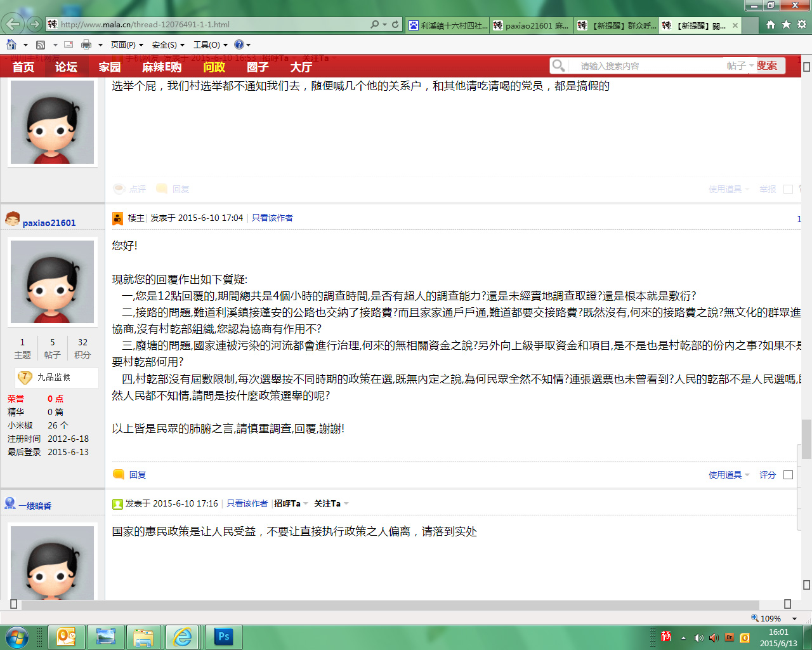Click the home icon in command bar
Image resolution: width=812 pixels, height=650 pixels.
(11, 44)
